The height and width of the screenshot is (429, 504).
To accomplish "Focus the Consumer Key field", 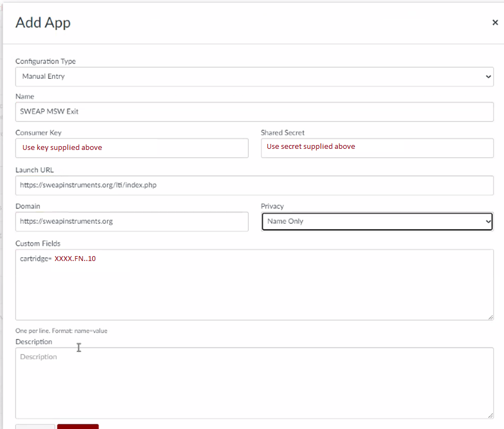I will click(132, 148).
